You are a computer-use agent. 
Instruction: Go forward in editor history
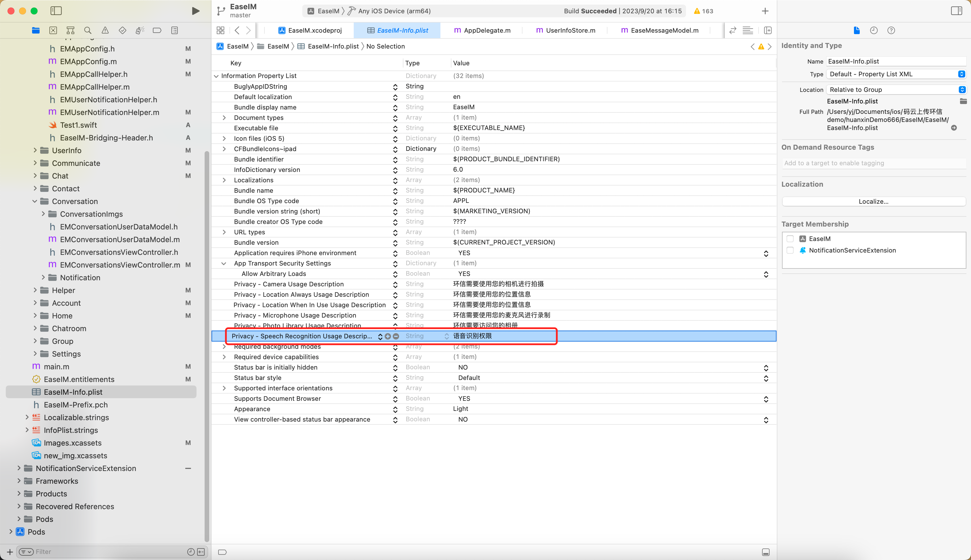[x=249, y=30]
